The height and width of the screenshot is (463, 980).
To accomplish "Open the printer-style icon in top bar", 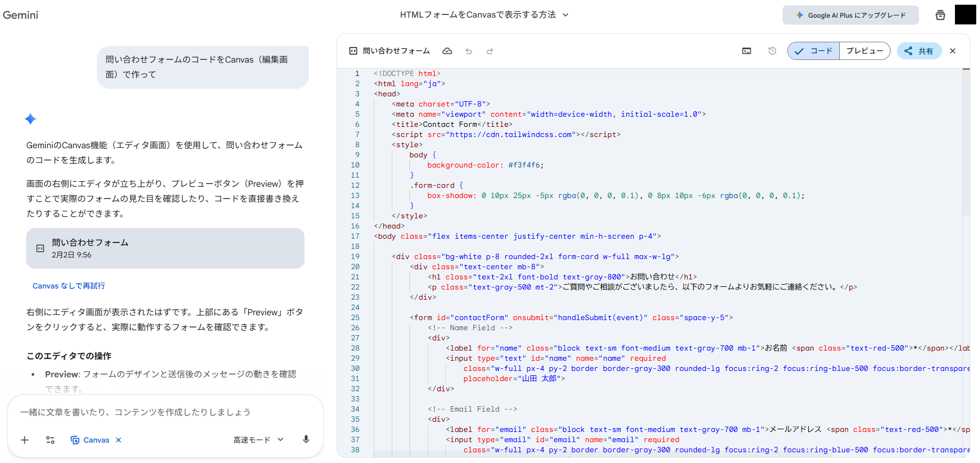I will click(x=940, y=15).
